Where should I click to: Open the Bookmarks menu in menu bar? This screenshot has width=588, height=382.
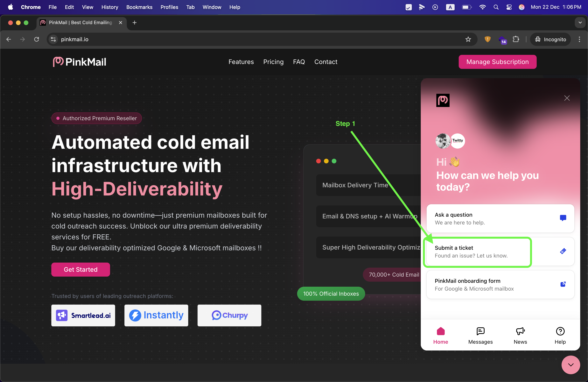(x=139, y=7)
